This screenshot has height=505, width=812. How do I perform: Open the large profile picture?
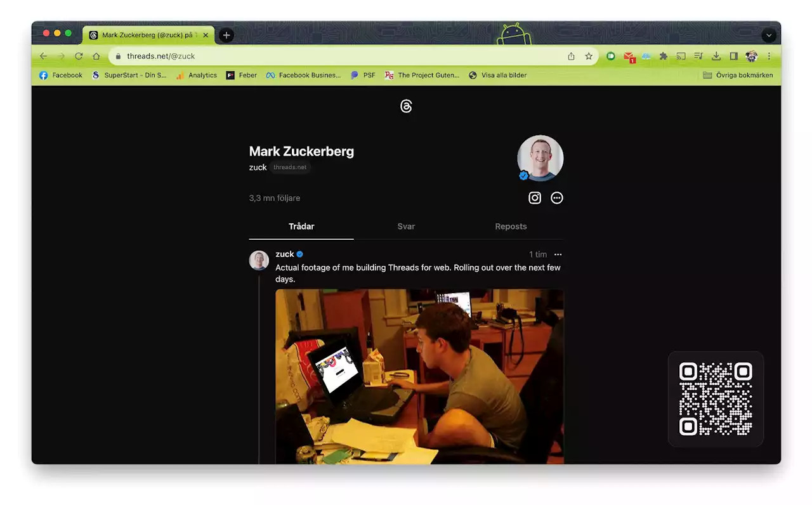coord(540,158)
